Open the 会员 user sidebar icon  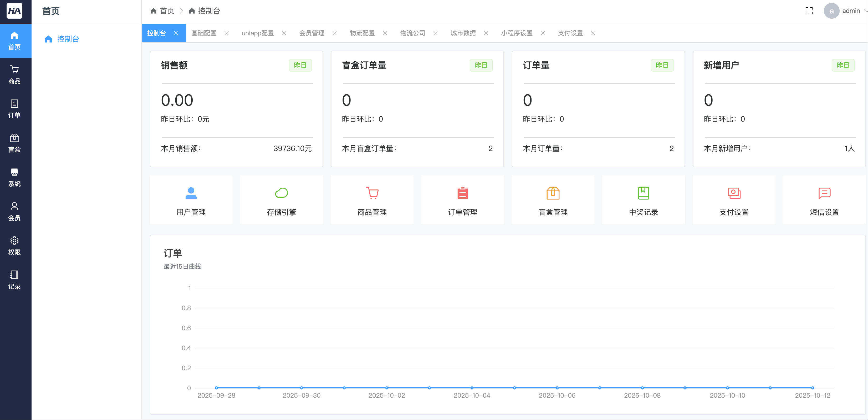coord(14,206)
